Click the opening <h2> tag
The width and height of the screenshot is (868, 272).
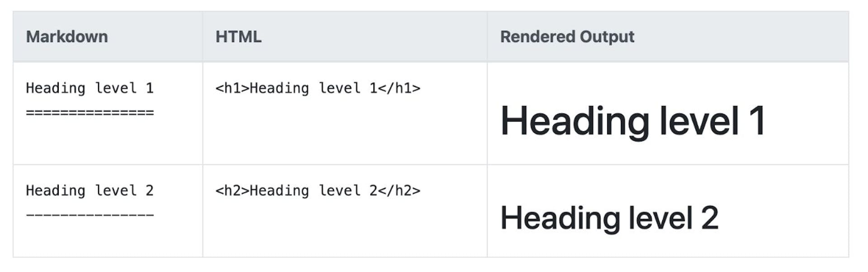(232, 191)
